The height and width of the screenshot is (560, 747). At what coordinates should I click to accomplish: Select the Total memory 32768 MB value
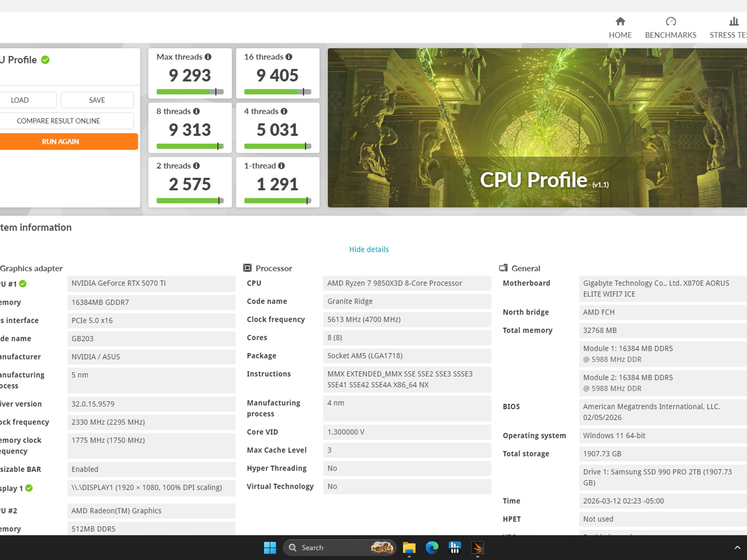pyautogui.click(x=663, y=330)
